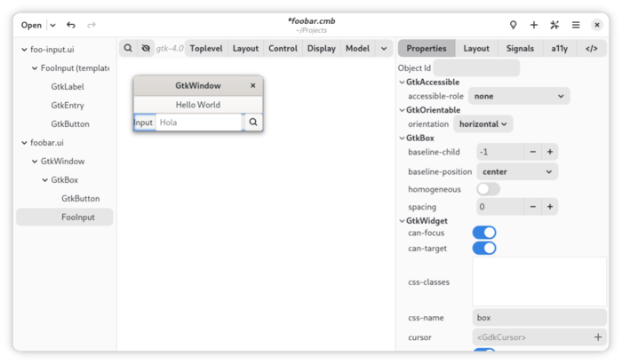Screen dimensions: 622x364
Task: Decrease baseline-child with the minus button
Action: coord(533,152)
